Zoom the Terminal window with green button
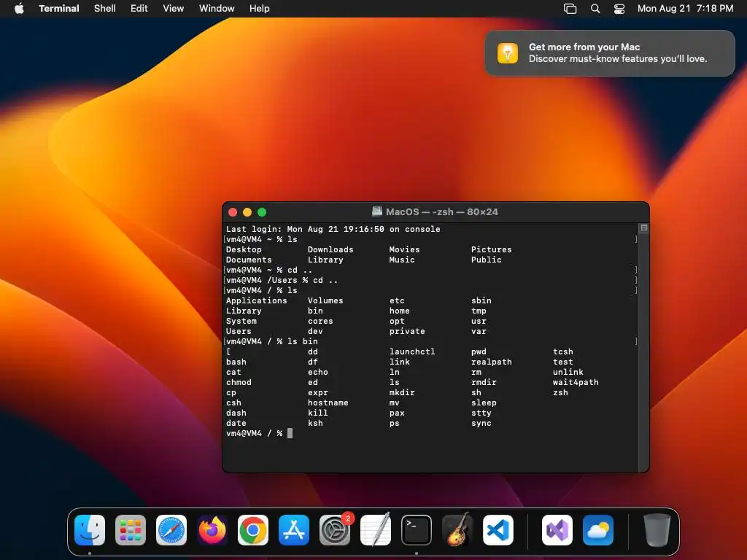This screenshot has height=560, width=747. (x=262, y=212)
